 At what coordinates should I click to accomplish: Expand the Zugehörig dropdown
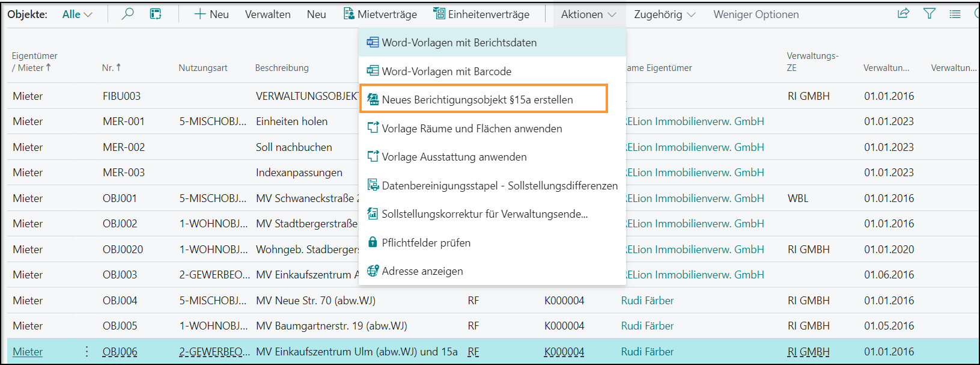(664, 14)
